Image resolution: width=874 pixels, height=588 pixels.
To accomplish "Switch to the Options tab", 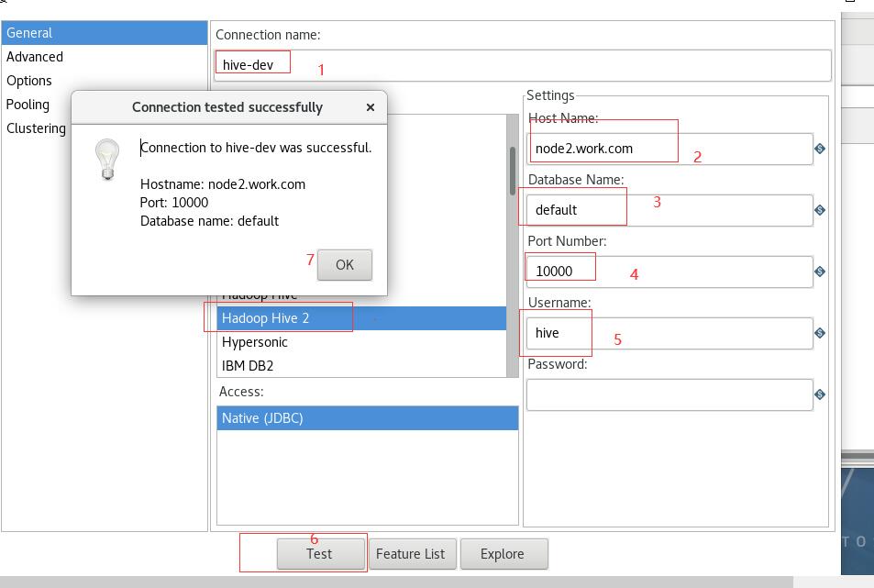I will click(105, 81).
